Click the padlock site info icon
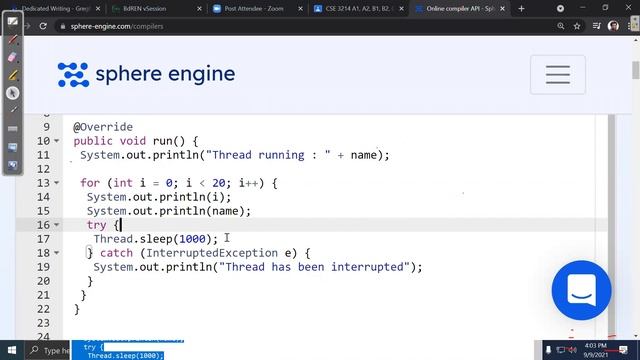 coord(62,27)
